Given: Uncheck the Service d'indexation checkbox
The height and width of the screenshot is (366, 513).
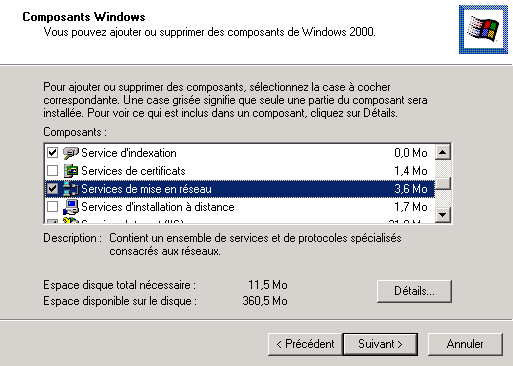Looking at the screenshot, I should 53,153.
